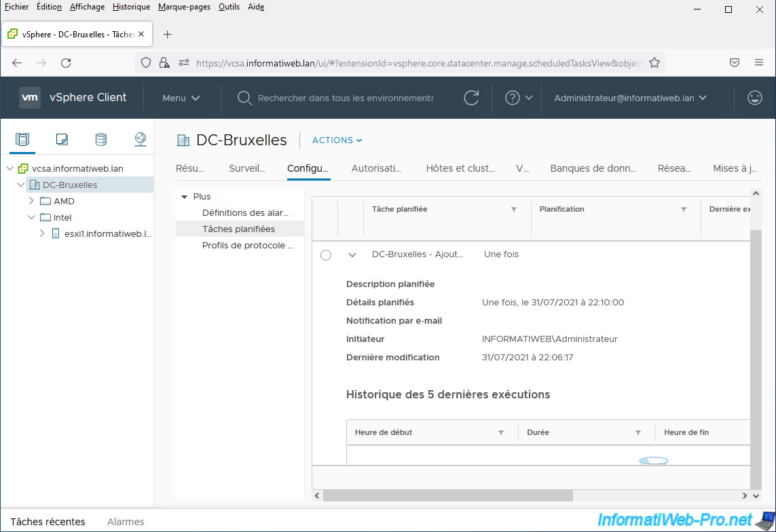Click the Rechercher dans tous les environnements search field
This screenshot has width=776, height=532.
pyautogui.click(x=346, y=98)
